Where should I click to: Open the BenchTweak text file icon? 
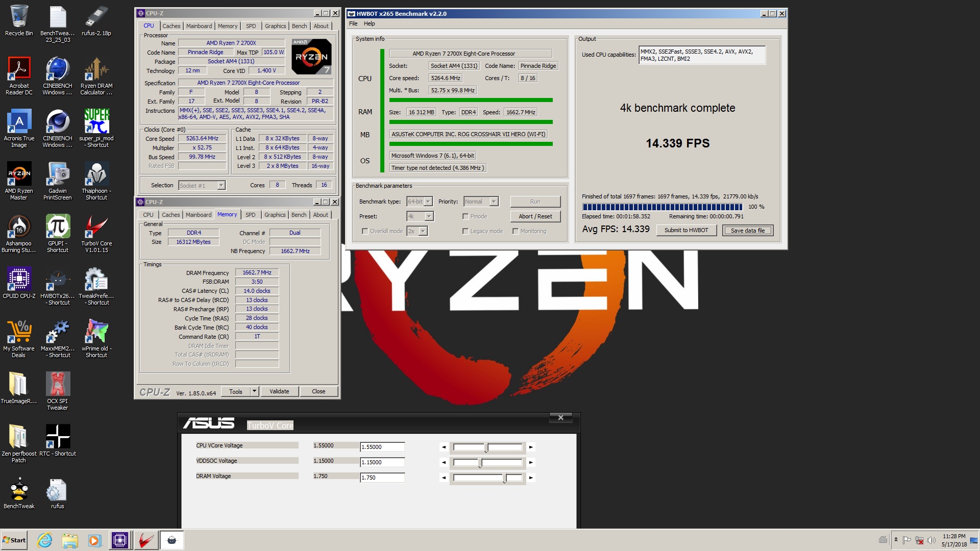(58, 23)
